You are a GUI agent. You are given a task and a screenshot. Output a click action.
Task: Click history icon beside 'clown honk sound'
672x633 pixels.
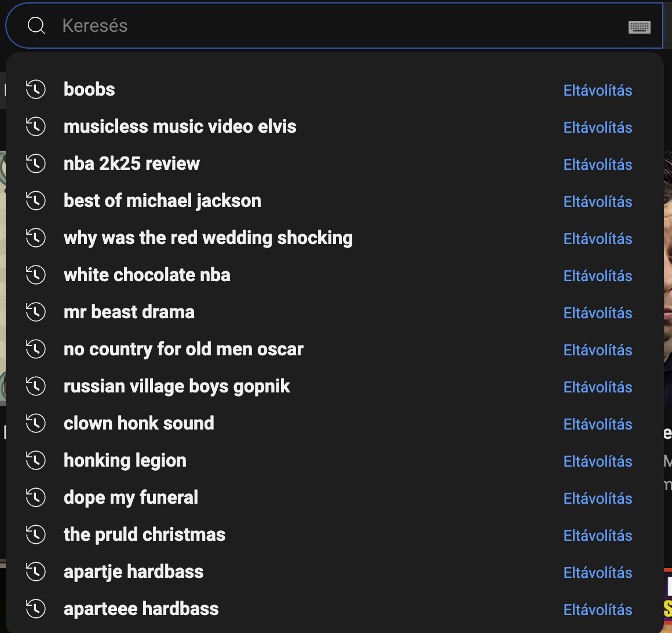pyautogui.click(x=36, y=423)
